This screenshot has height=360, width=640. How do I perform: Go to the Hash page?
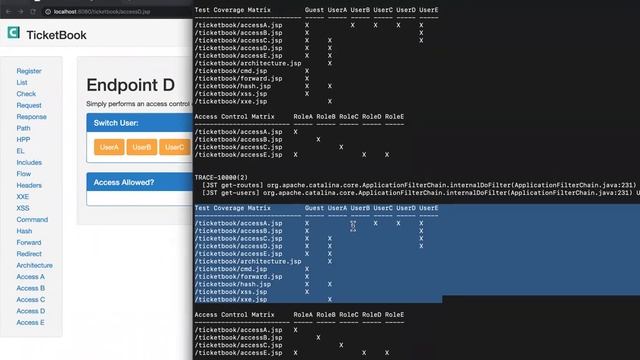24,231
